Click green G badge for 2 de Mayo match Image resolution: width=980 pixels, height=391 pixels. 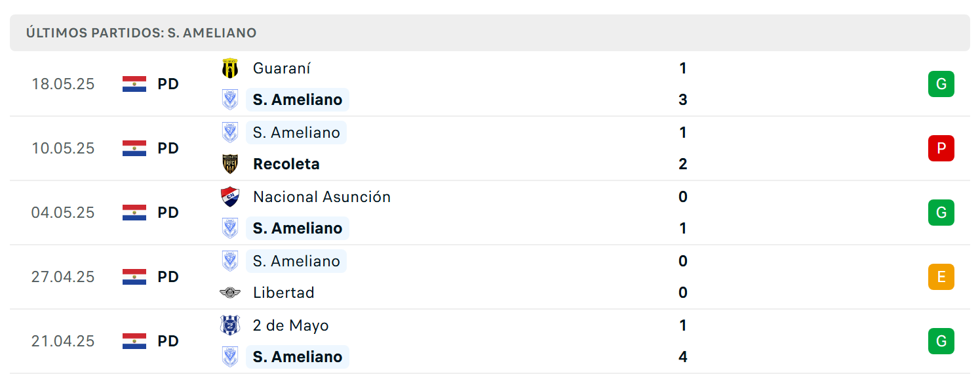click(x=941, y=341)
